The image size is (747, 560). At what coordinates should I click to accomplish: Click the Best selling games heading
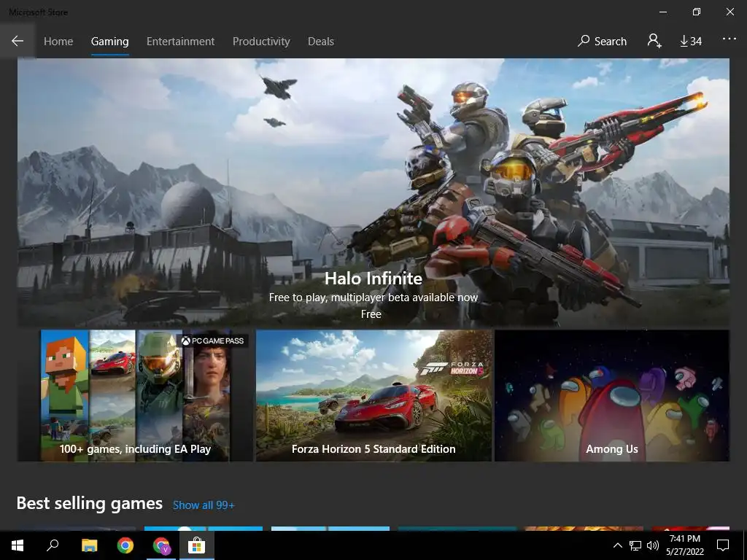(90, 503)
